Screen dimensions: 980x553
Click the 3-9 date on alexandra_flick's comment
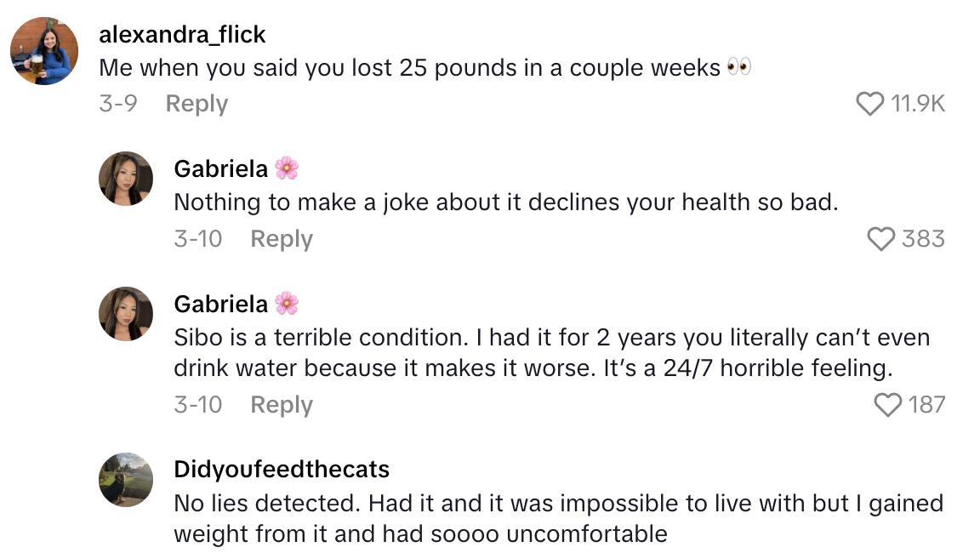tap(117, 104)
